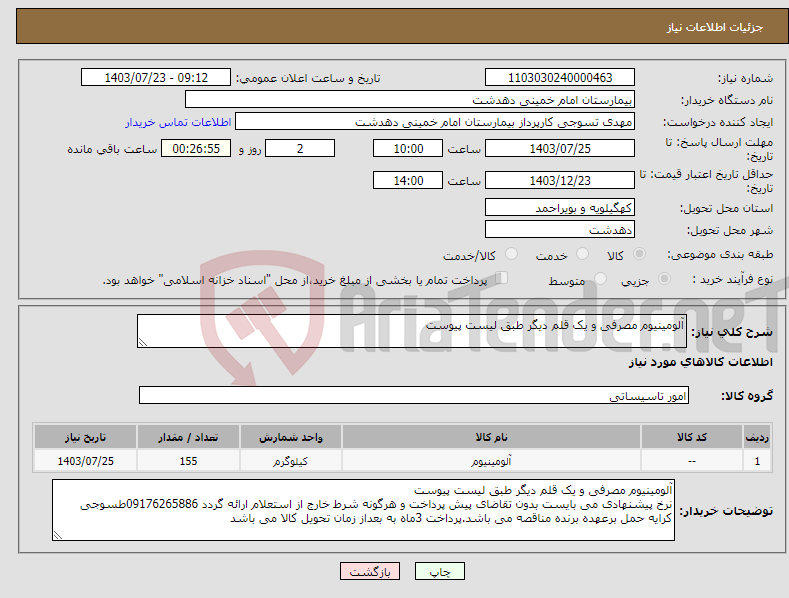Screen dimensions: 789x598
Task: Click the table date cell 1403/07/25
Action: pyautogui.click(x=86, y=461)
